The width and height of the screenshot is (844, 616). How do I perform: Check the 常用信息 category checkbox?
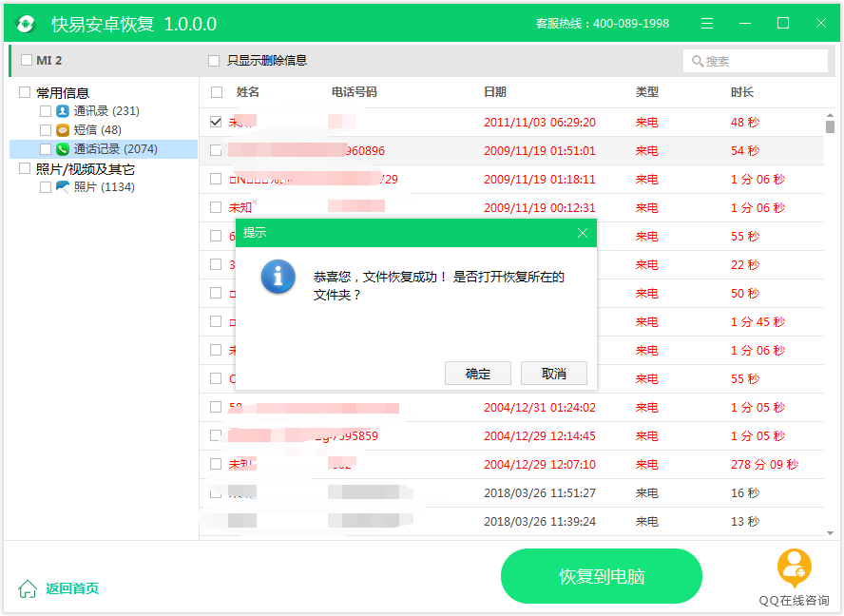point(24,92)
